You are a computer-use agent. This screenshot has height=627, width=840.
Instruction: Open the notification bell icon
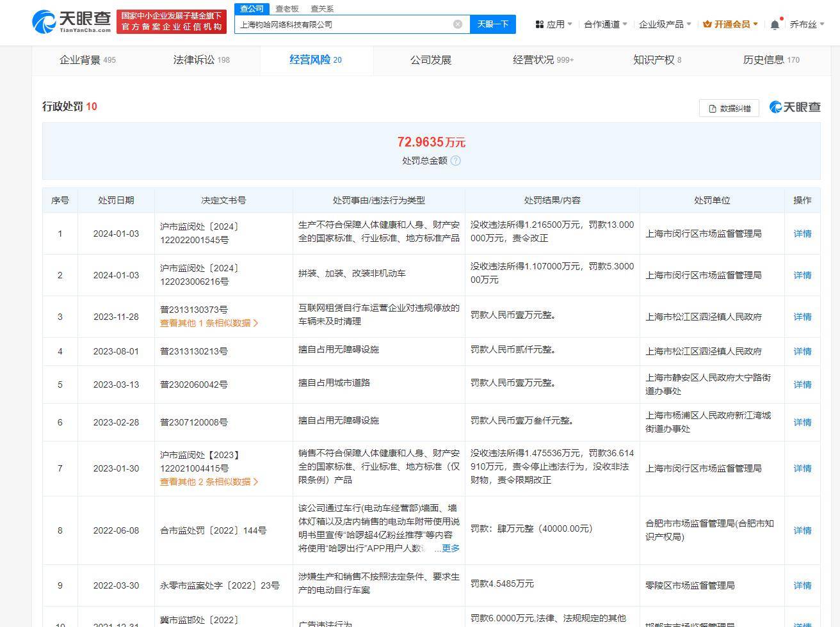click(775, 24)
